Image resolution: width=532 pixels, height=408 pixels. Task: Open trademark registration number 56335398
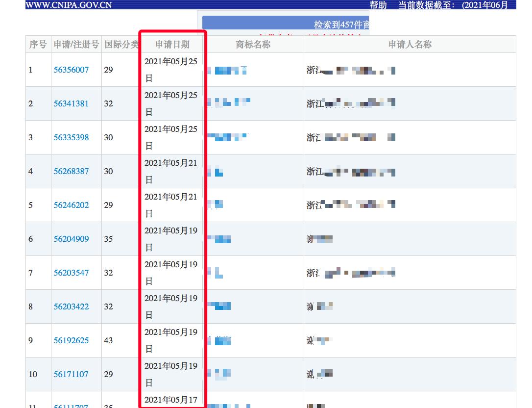71,137
